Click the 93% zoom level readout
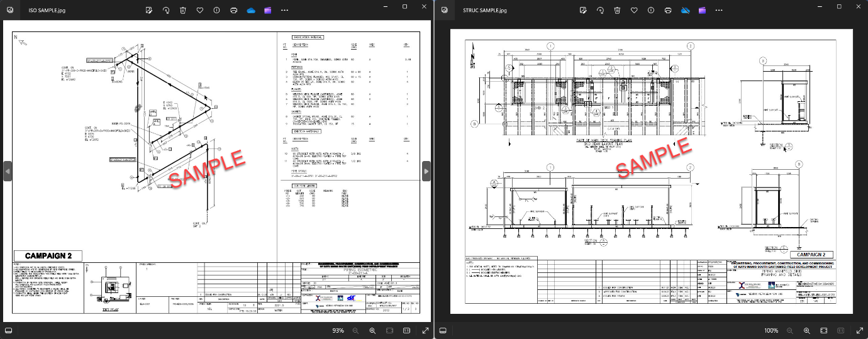The width and height of the screenshot is (868, 339). (338, 330)
